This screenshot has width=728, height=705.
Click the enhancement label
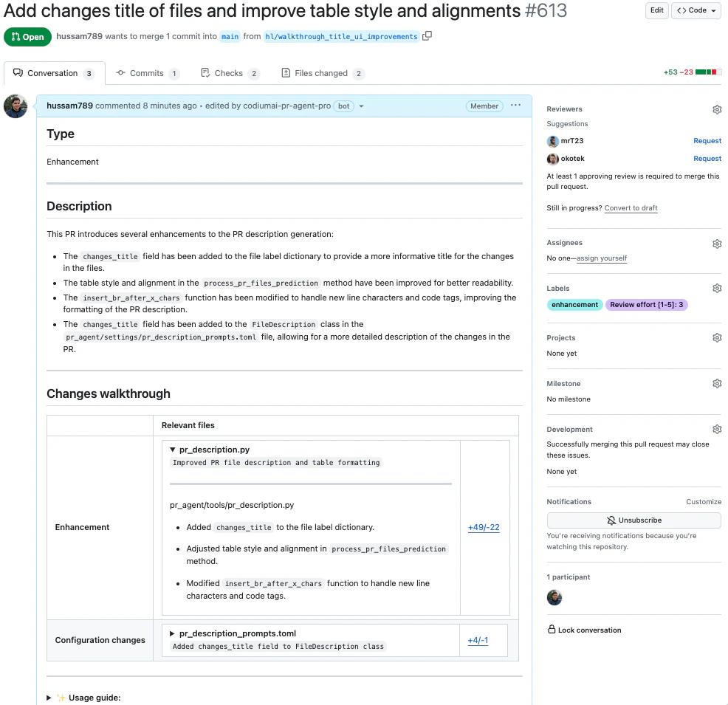(x=574, y=304)
